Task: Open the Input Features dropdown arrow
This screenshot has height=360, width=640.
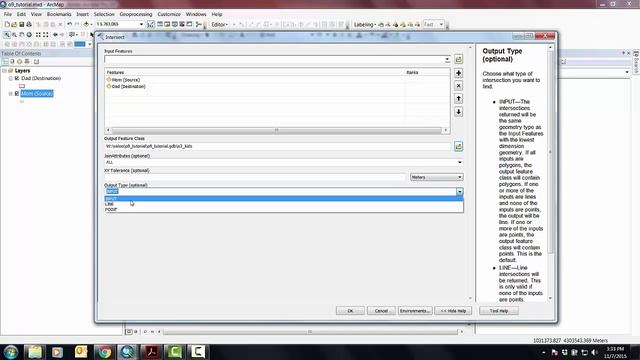Action: 447,60
